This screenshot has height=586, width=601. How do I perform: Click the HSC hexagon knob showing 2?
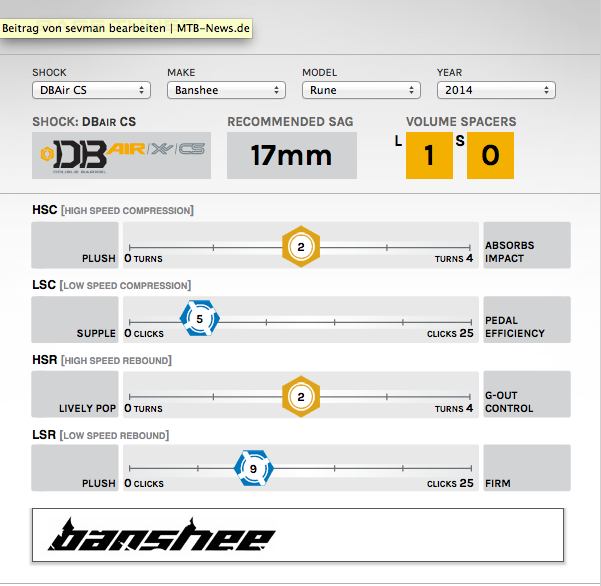coord(299,246)
